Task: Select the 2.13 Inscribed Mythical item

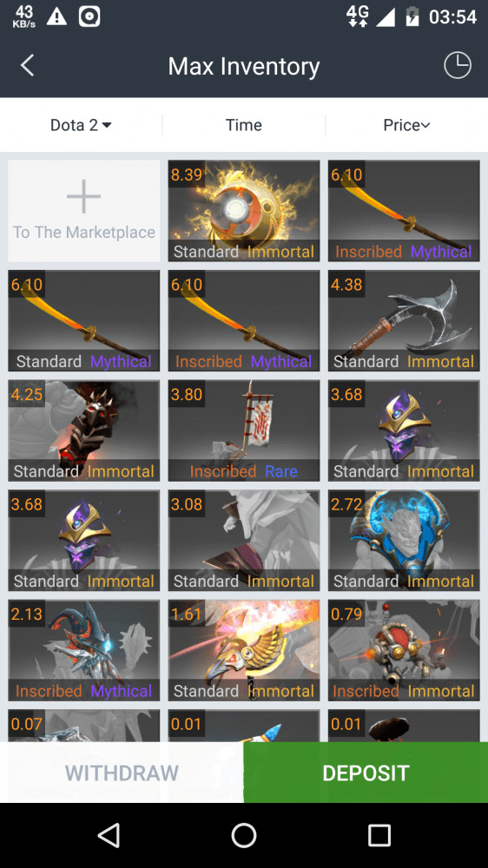Action: (83, 650)
